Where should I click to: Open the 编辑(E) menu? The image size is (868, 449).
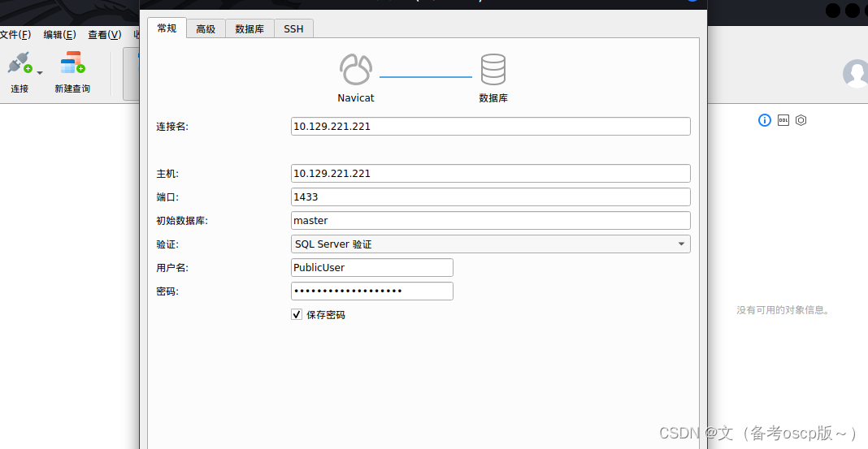[60, 35]
